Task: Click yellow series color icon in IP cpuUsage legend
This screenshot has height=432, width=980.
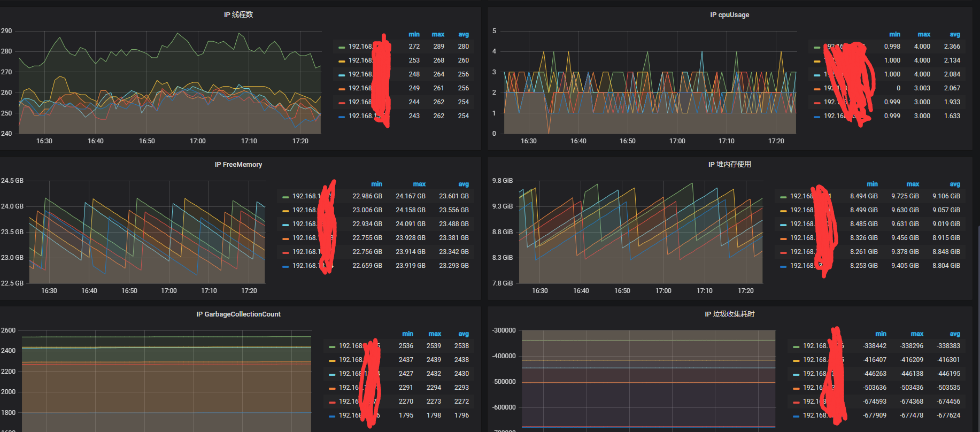Action: click(817, 61)
